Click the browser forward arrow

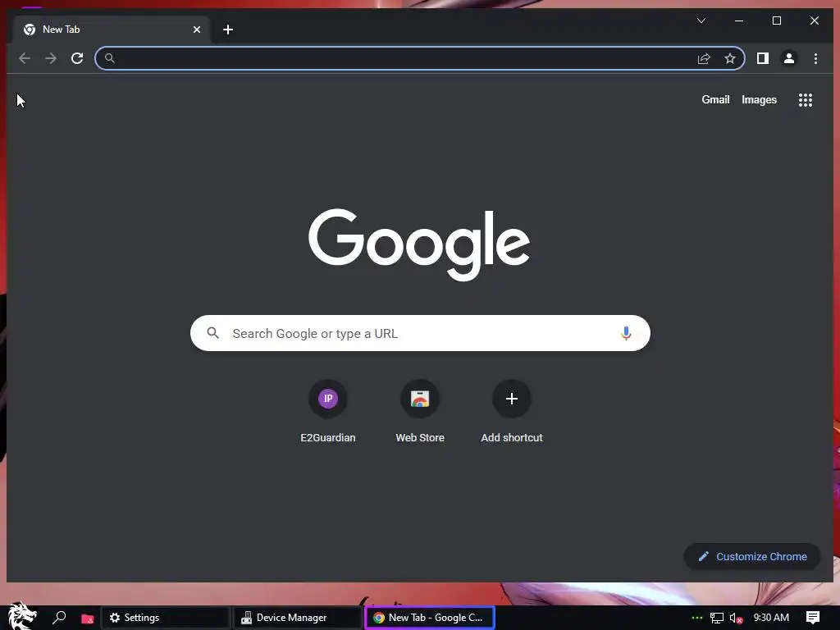click(51, 58)
